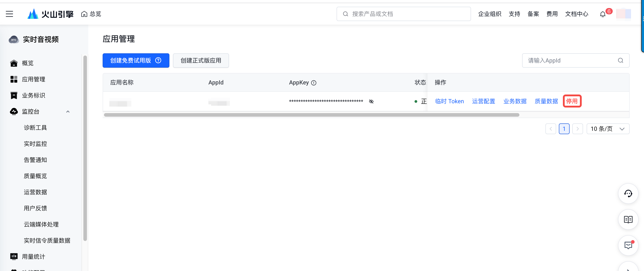The image size is (644, 271).
Task: Click the AppId search magnifier icon
Action: (x=620, y=60)
